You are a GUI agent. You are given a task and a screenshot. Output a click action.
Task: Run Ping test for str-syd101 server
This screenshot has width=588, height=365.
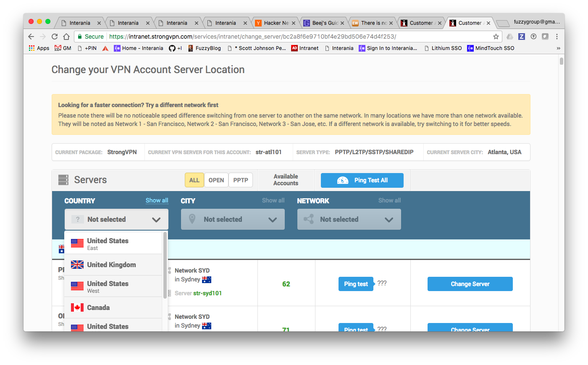(x=356, y=284)
